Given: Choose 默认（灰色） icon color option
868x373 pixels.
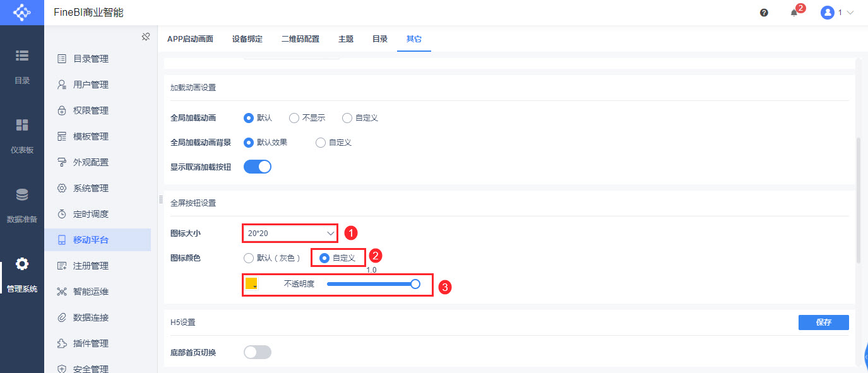Looking at the screenshot, I should pos(249,258).
